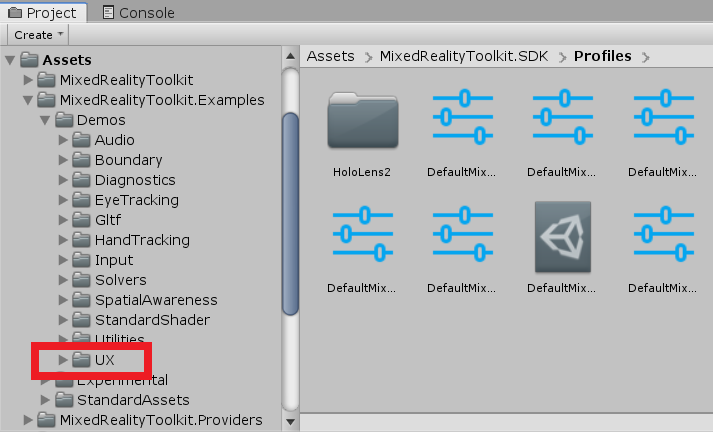
Task: Expand the Boundary folder arrow
Action: [x=63, y=160]
